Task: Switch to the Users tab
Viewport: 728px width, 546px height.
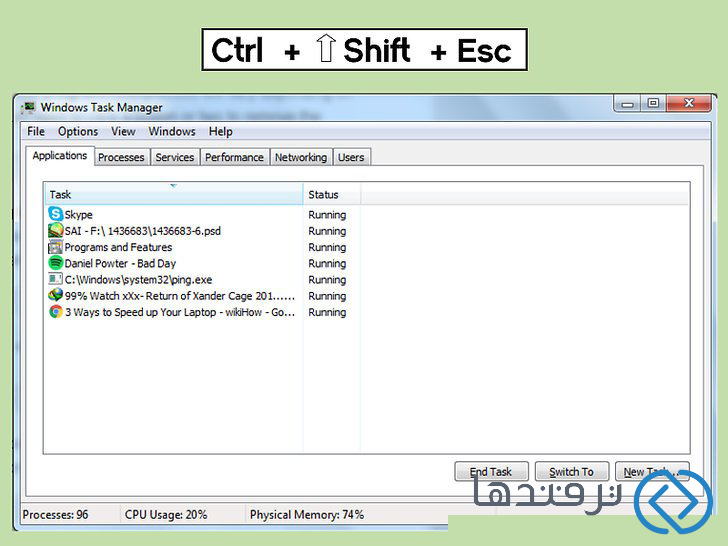Action: pyautogui.click(x=351, y=157)
